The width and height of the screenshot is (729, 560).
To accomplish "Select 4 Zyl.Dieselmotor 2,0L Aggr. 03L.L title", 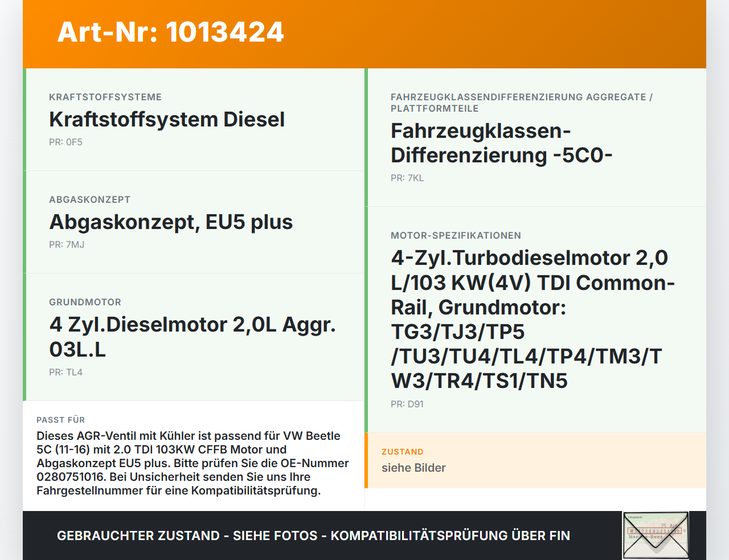I will 193,337.
